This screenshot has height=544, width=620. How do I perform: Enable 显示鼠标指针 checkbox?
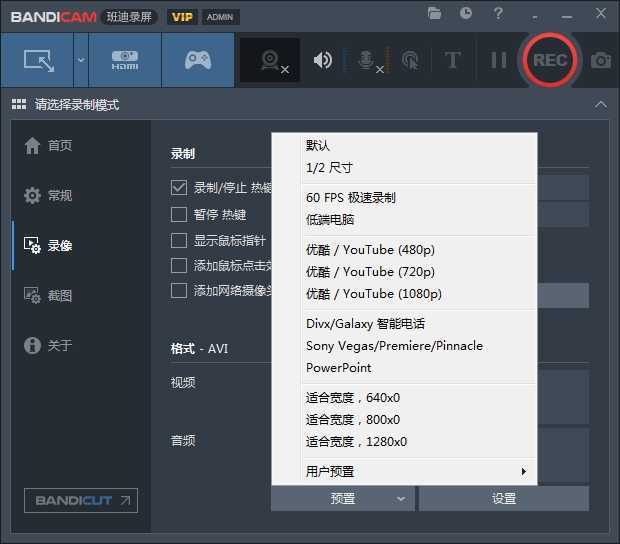click(179, 240)
